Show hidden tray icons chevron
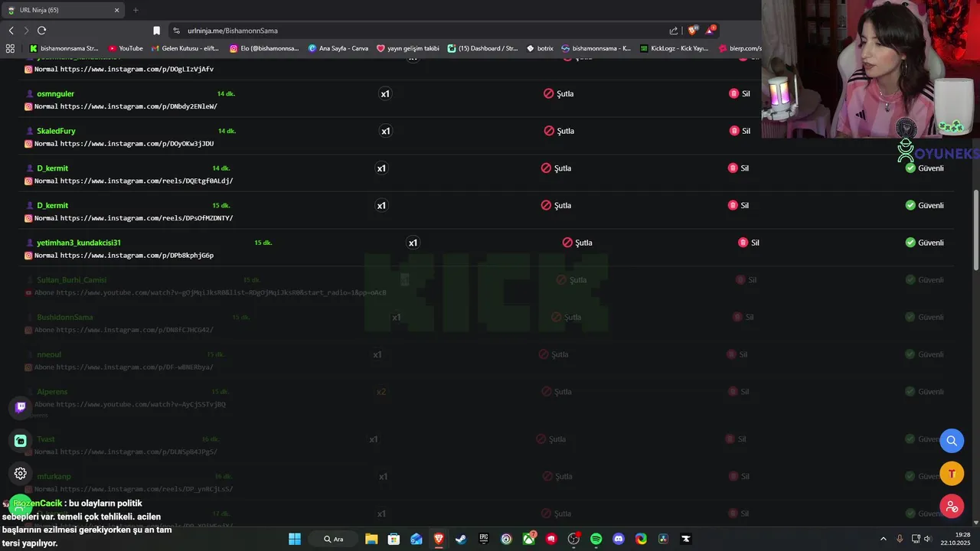Screen dimensions: 980x551 884,539
